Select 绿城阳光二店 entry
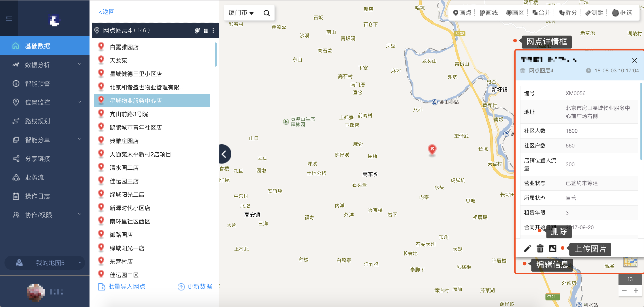 pyautogui.click(x=152, y=194)
